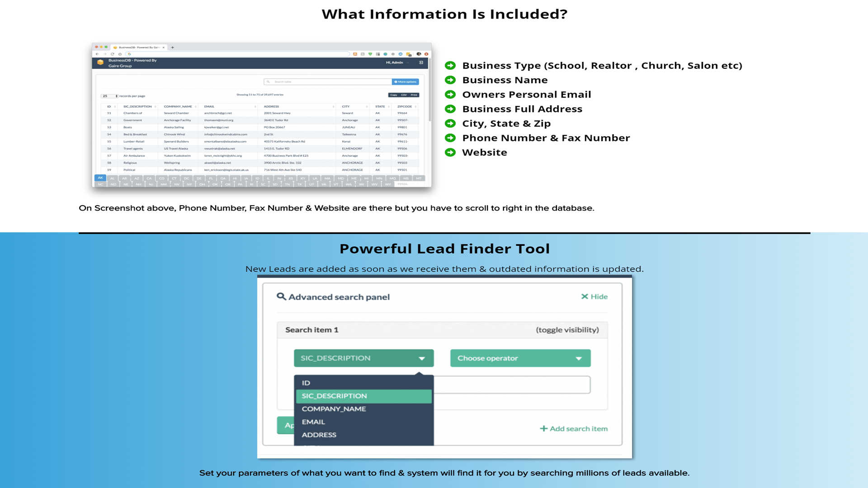Image resolution: width=868 pixels, height=488 pixels.
Task: Click the browser reload icon
Action: tap(113, 54)
